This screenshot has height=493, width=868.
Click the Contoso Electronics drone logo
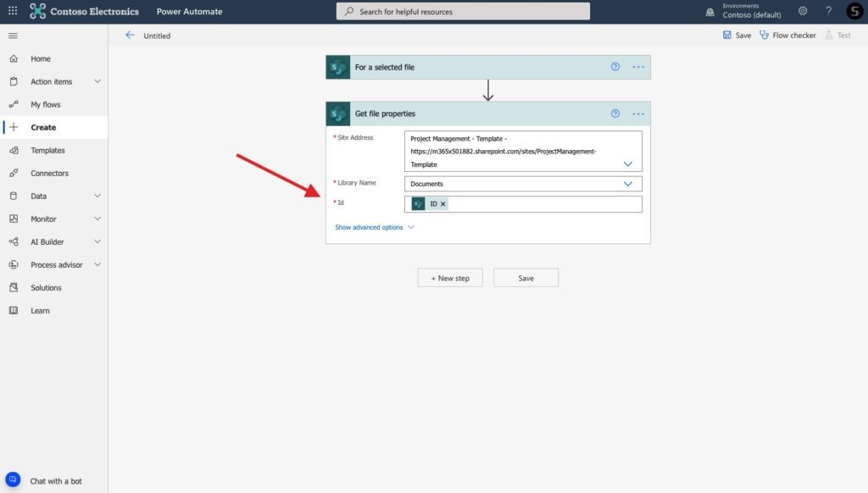(37, 11)
